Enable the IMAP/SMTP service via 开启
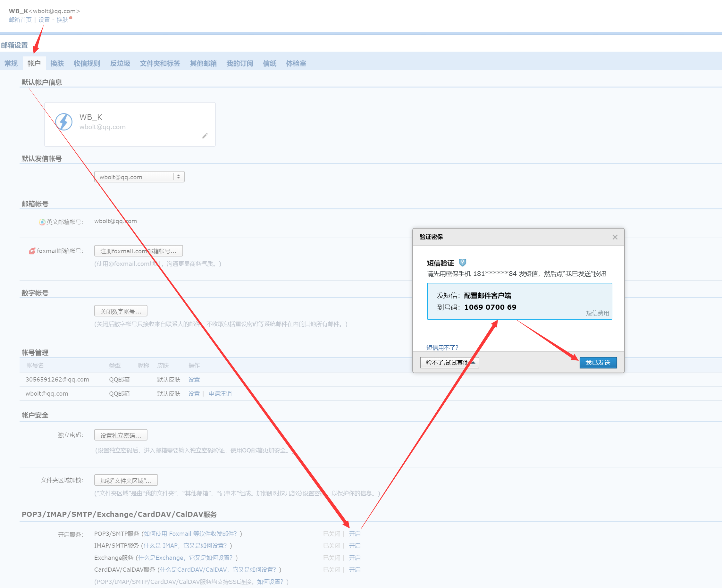The image size is (722, 588). tap(355, 545)
